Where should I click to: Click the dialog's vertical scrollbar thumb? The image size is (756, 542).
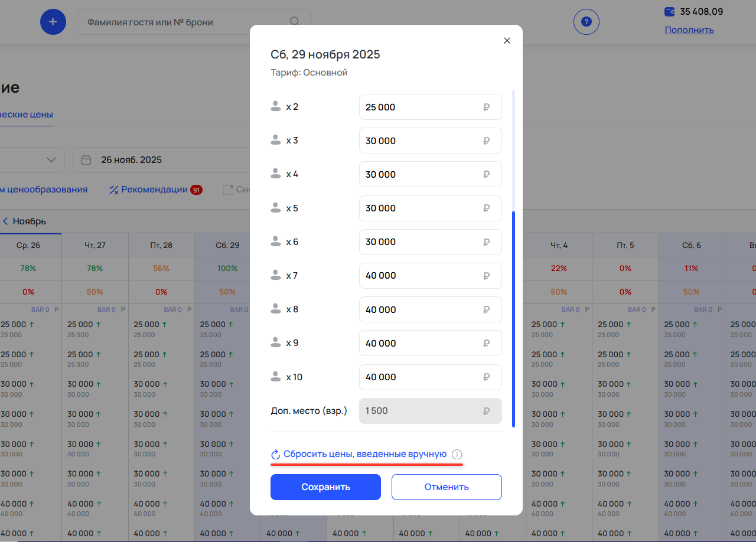tap(513, 319)
